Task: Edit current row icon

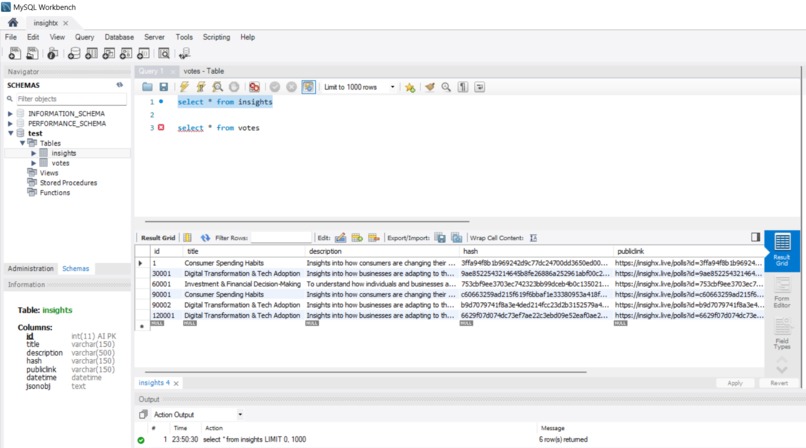Action: 340,237
